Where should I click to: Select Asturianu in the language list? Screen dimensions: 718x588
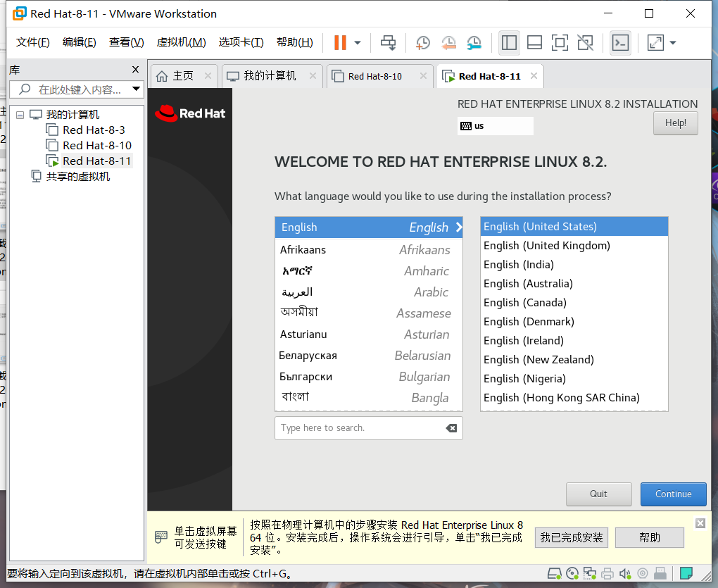tap(369, 334)
